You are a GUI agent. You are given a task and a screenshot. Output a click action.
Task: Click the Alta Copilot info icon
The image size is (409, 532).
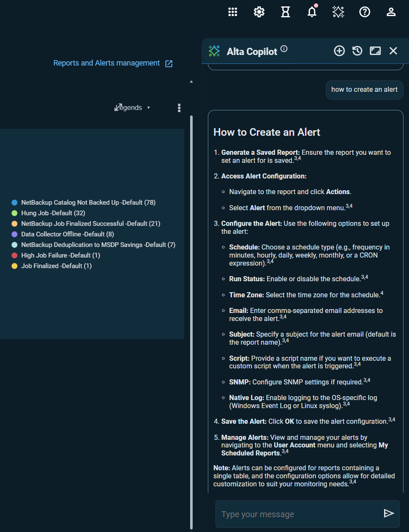click(x=284, y=49)
